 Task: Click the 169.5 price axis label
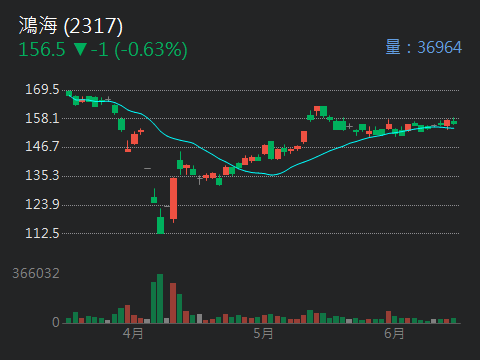42,89
